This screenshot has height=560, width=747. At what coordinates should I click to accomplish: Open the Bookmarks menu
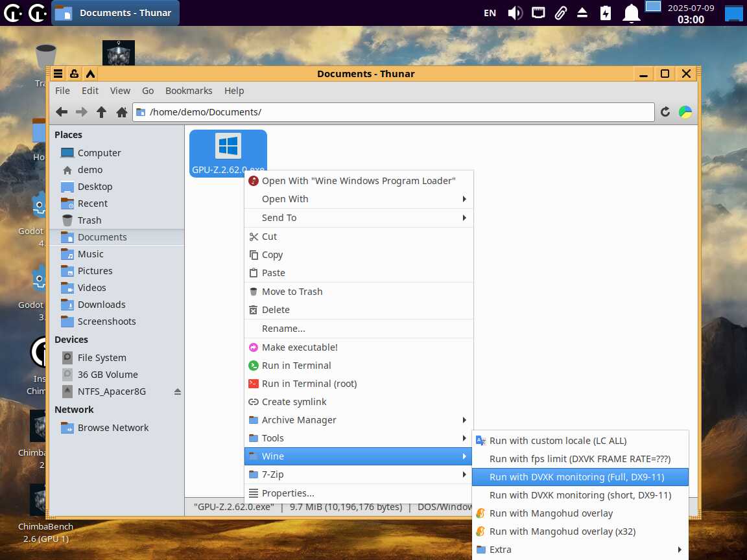(189, 91)
